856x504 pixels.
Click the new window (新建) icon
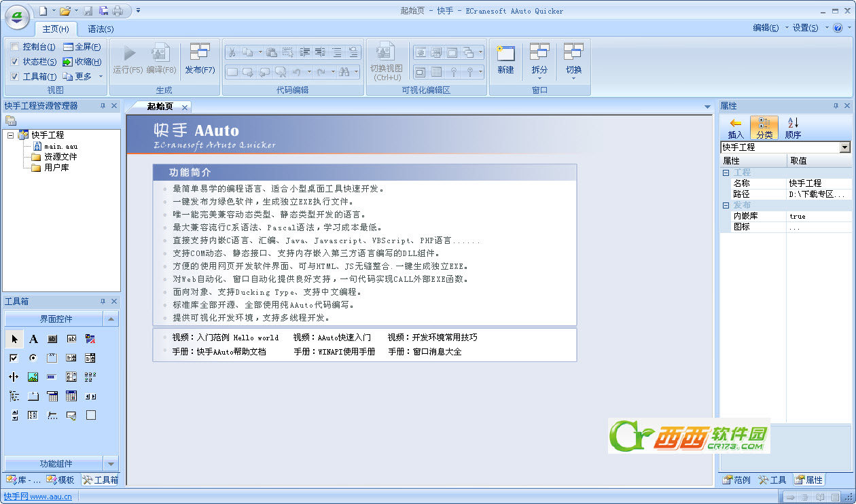[x=505, y=53]
